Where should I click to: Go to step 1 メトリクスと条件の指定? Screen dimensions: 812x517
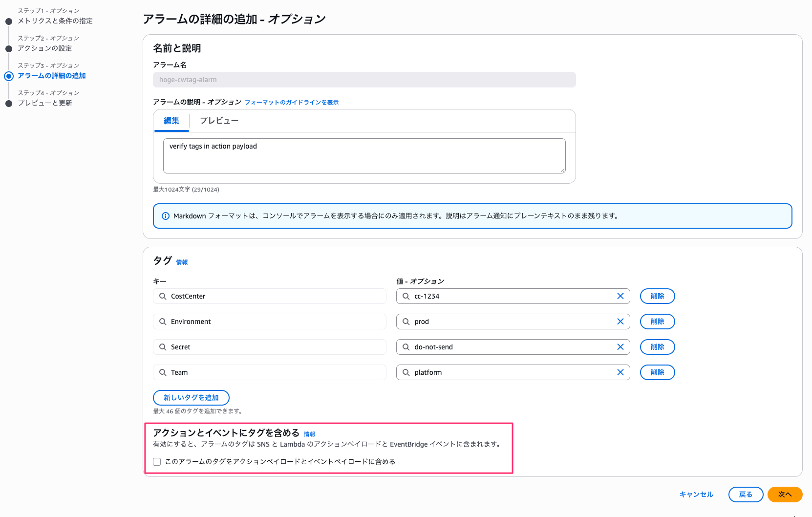[55, 21]
